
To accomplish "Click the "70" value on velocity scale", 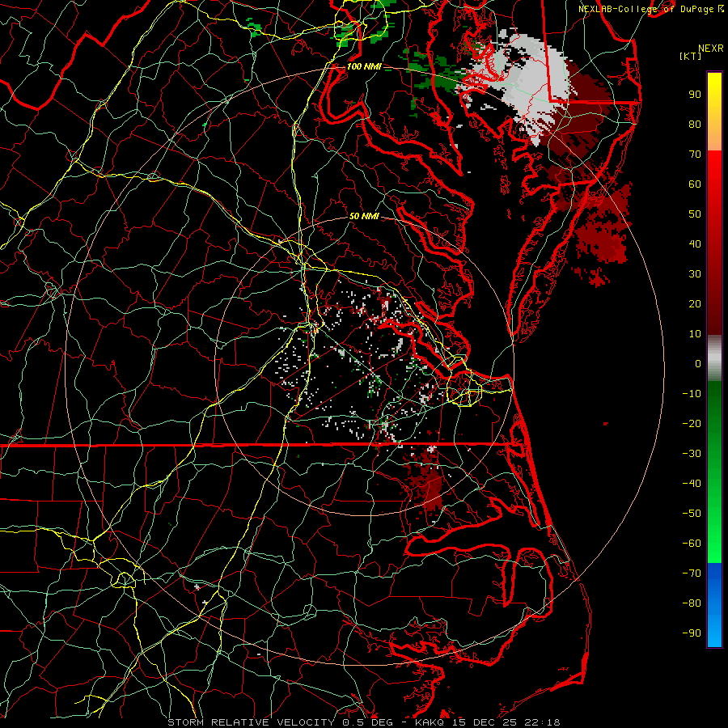I will tap(695, 154).
